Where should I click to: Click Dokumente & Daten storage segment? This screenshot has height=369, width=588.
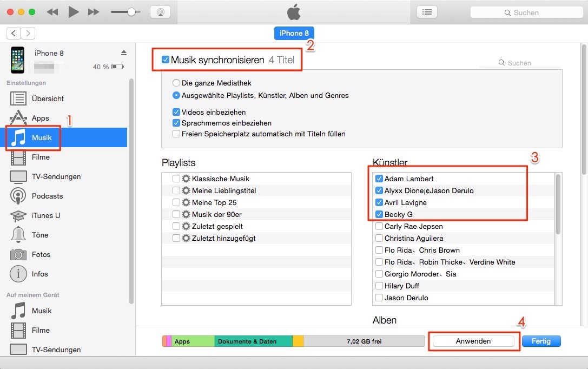pos(253,341)
